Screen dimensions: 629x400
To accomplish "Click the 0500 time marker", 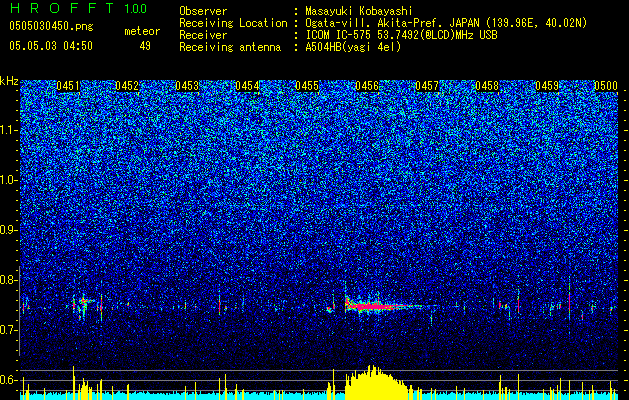I will tap(606, 86).
